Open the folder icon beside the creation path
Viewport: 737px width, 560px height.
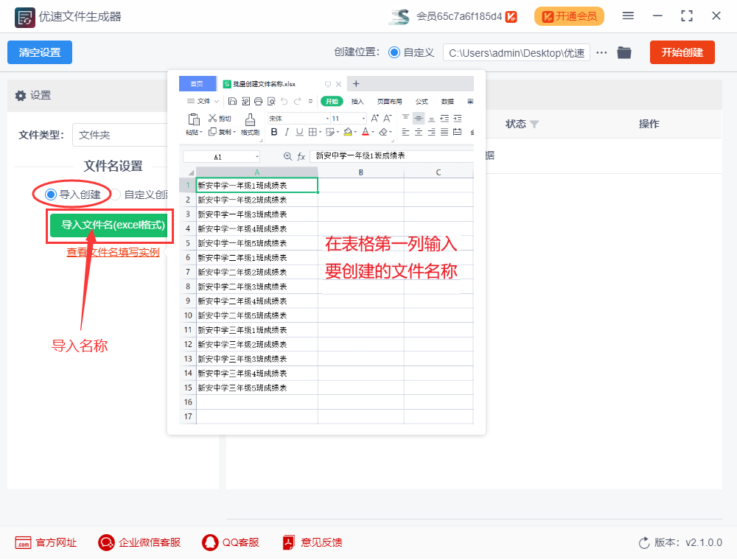[624, 52]
